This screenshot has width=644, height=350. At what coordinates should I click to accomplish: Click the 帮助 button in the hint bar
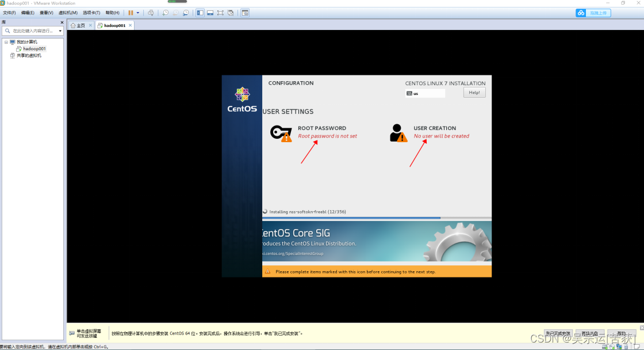[622, 333]
